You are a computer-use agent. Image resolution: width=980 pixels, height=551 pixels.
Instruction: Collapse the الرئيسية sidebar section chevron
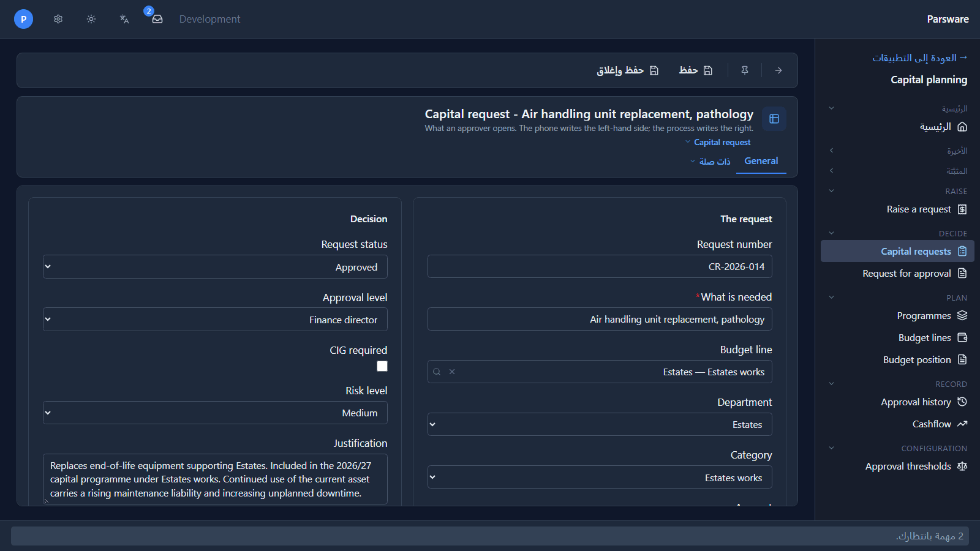(831, 108)
